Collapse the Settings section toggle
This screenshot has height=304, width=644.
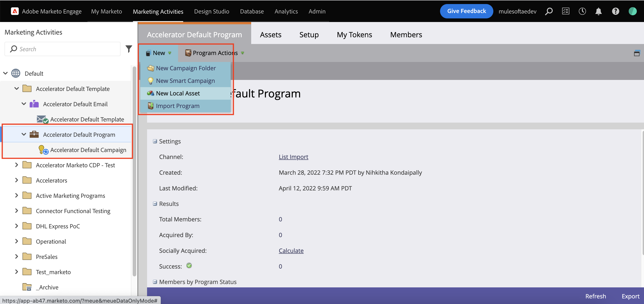[155, 141]
